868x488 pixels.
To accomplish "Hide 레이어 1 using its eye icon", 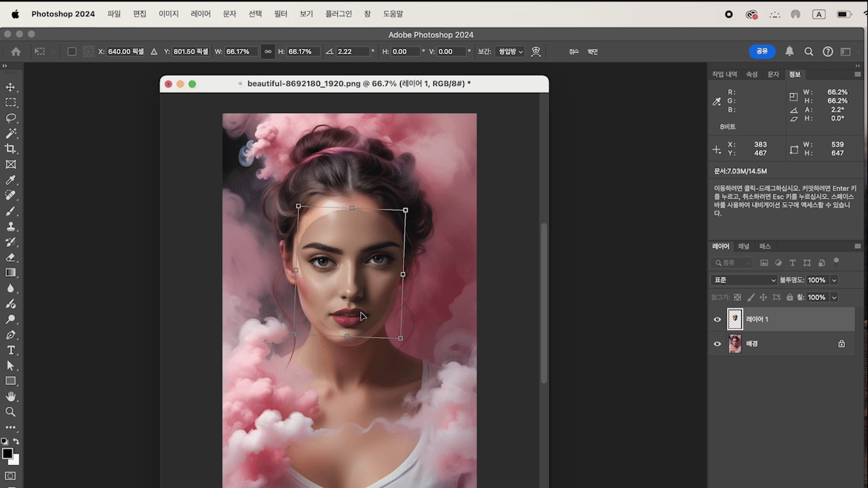I will click(x=717, y=320).
